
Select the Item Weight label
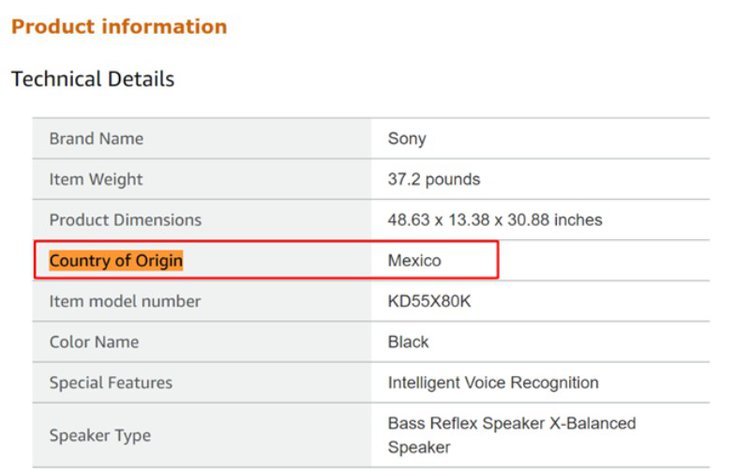tap(96, 180)
